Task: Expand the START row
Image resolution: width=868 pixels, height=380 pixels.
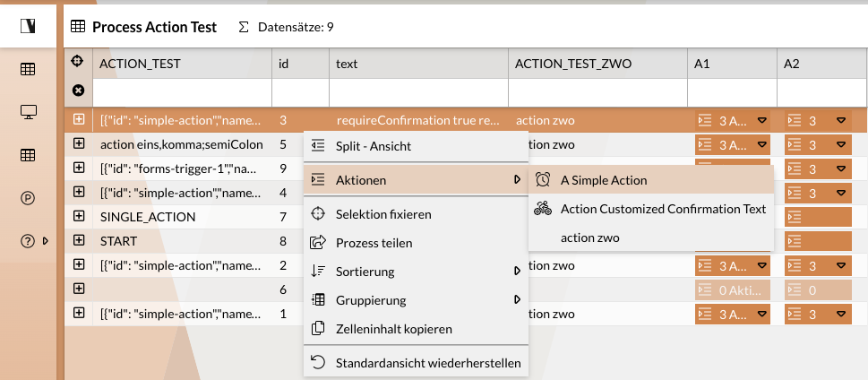Action: [x=79, y=240]
